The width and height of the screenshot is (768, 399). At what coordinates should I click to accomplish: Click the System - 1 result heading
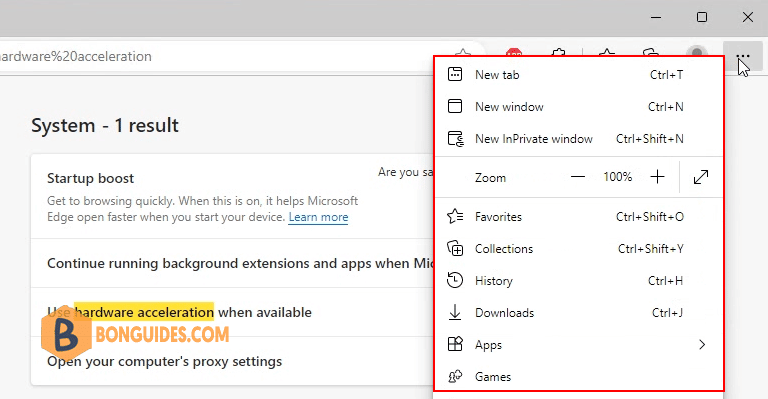pos(105,125)
